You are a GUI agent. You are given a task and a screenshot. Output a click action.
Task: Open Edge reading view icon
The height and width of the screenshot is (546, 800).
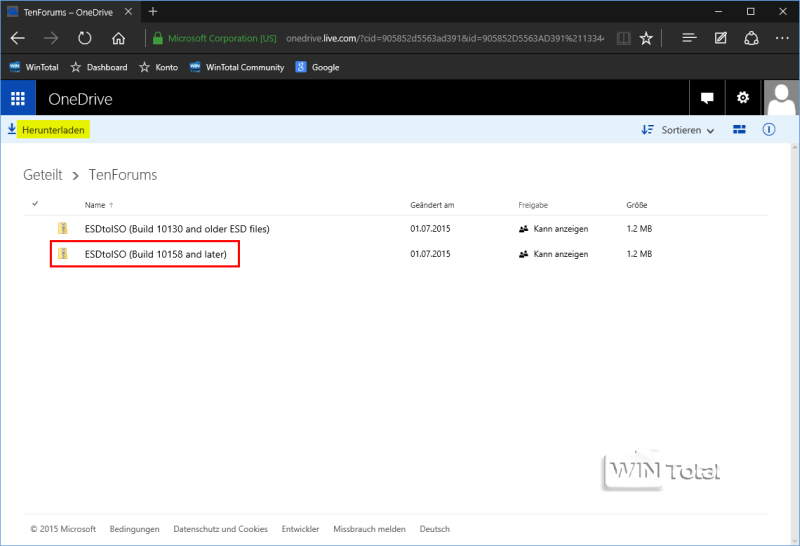pyautogui.click(x=623, y=38)
